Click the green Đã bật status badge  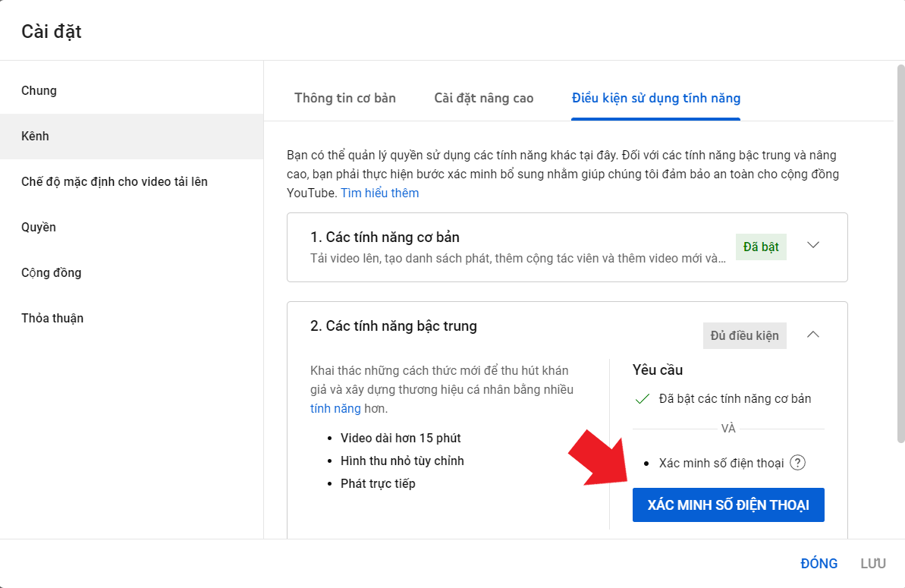click(761, 247)
